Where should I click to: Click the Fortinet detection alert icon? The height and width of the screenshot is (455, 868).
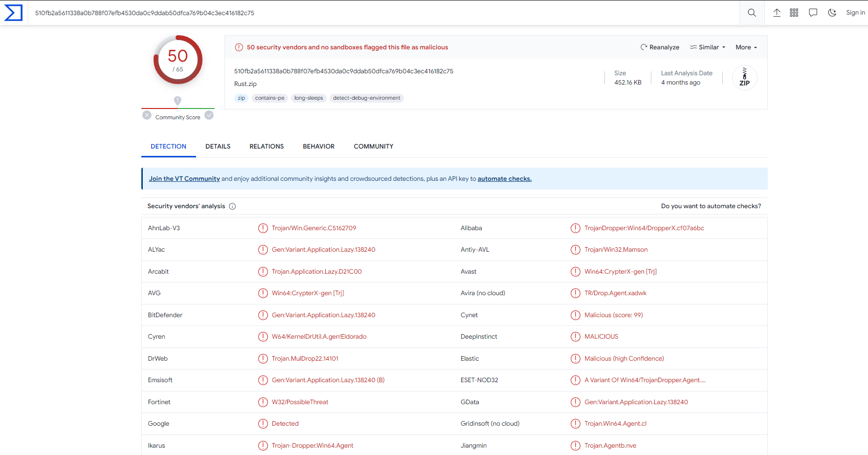(x=263, y=402)
